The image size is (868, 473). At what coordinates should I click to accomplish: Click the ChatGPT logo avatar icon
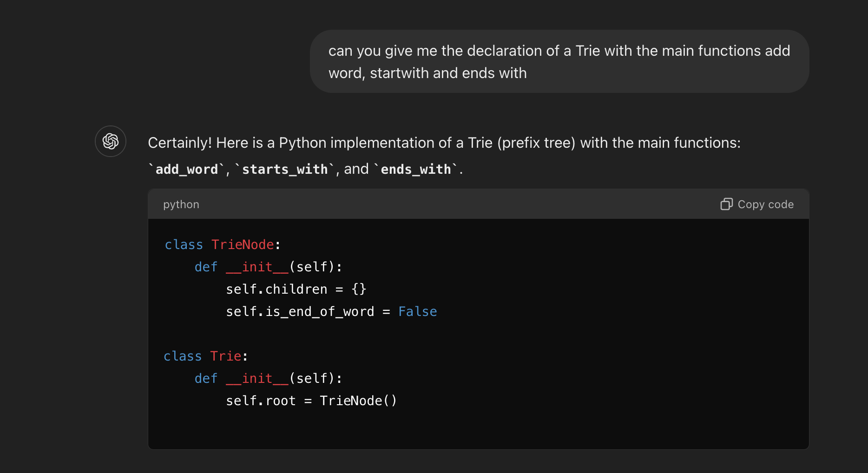point(111,141)
